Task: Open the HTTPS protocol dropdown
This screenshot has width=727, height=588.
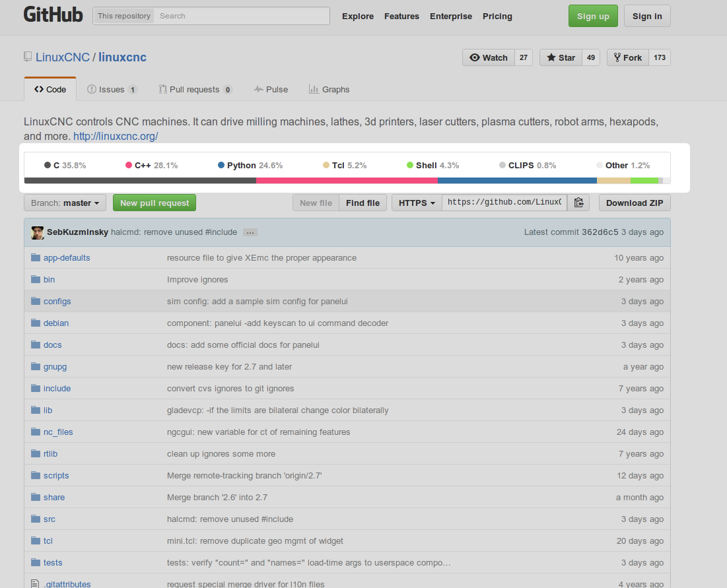Action: click(417, 203)
